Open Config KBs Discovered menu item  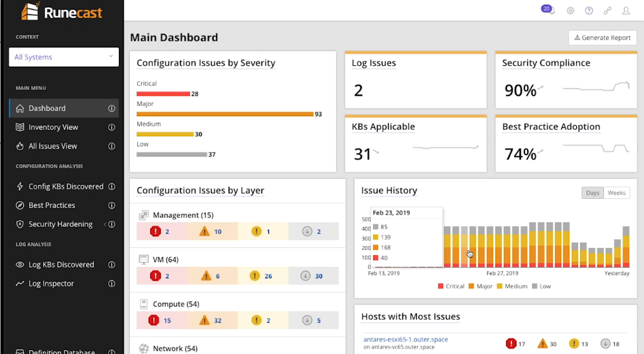point(63,186)
